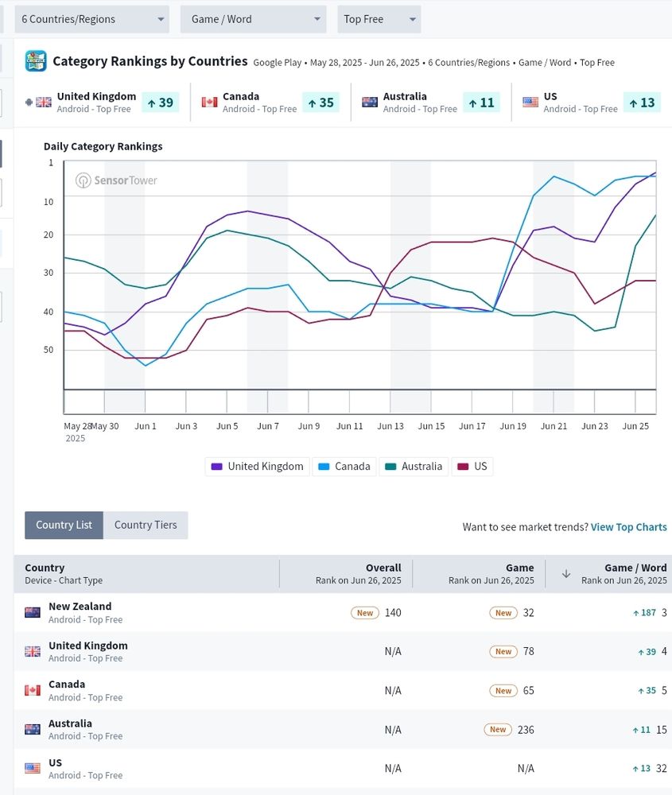Click the up 39 badge in United Kingdom card
Image resolution: width=672 pixels, height=795 pixels.
161,103
